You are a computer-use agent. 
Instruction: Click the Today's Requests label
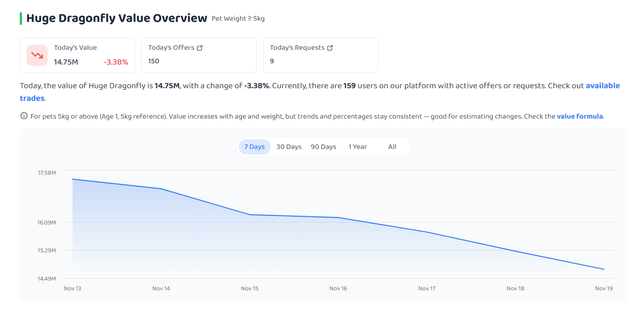click(x=297, y=48)
